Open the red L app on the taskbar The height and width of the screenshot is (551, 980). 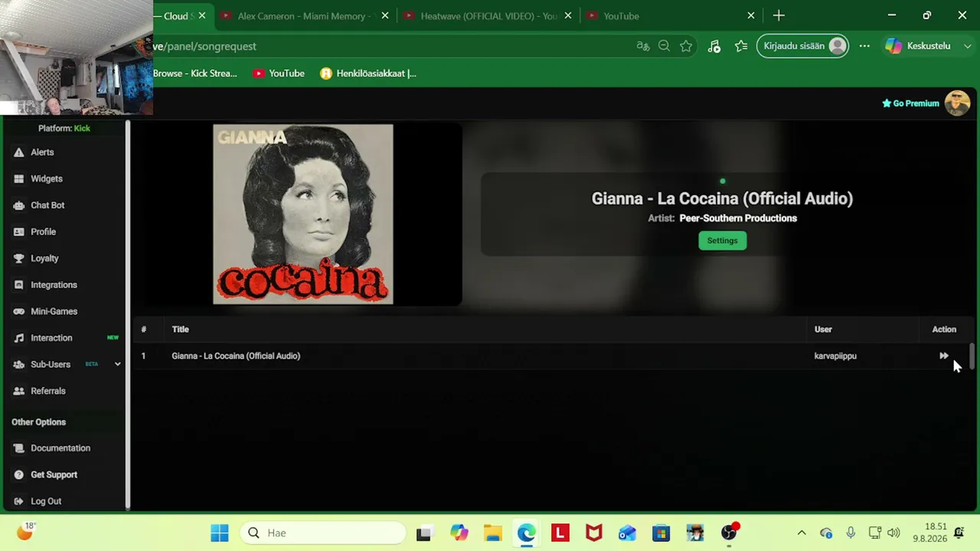pyautogui.click(x=560, y=533)
